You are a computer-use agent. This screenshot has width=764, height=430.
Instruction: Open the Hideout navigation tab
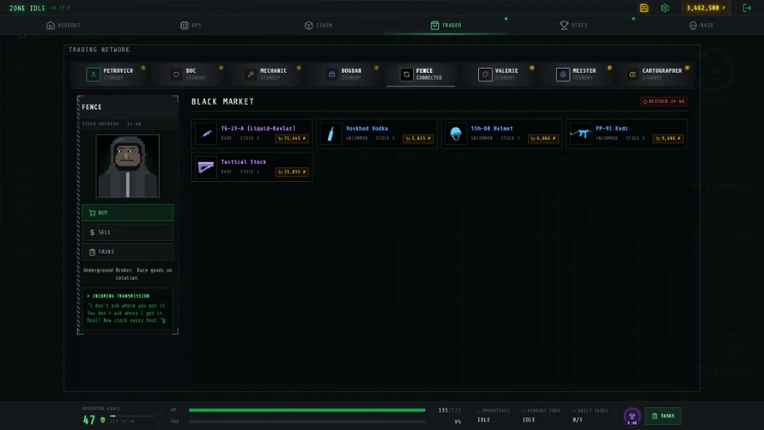click(x=63, y=25)
